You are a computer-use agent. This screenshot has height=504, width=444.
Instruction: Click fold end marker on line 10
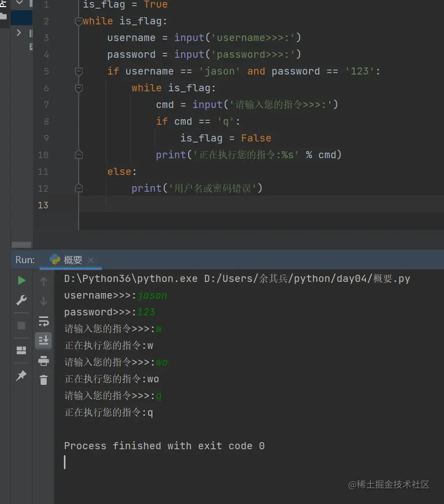[x=79, y=155]
